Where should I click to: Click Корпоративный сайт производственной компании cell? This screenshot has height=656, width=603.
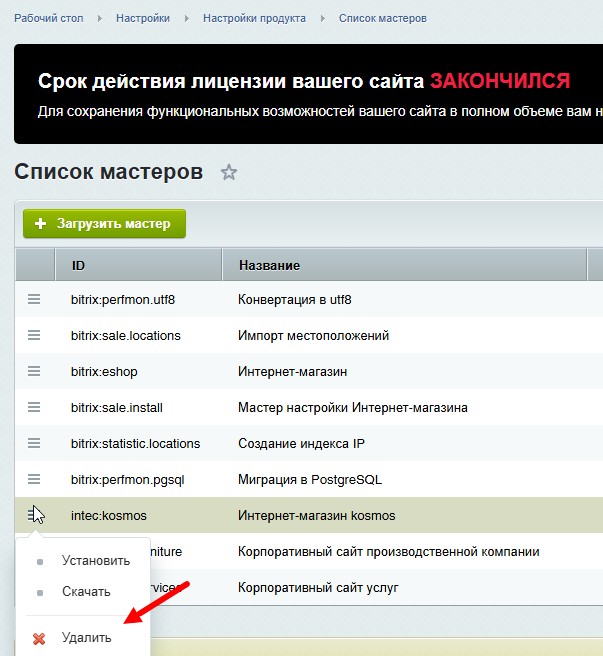point(389,551)
